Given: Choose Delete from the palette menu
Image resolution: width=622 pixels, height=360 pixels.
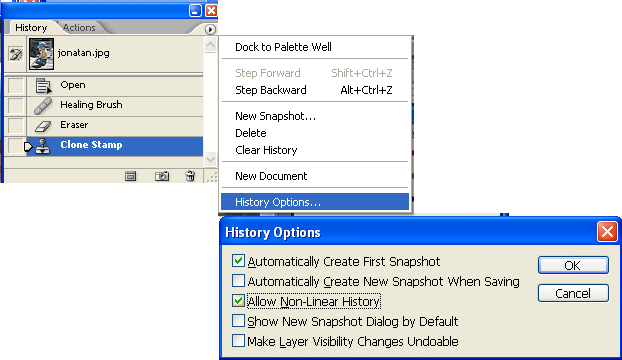Looking at the screenshot, I should (315, 133).
